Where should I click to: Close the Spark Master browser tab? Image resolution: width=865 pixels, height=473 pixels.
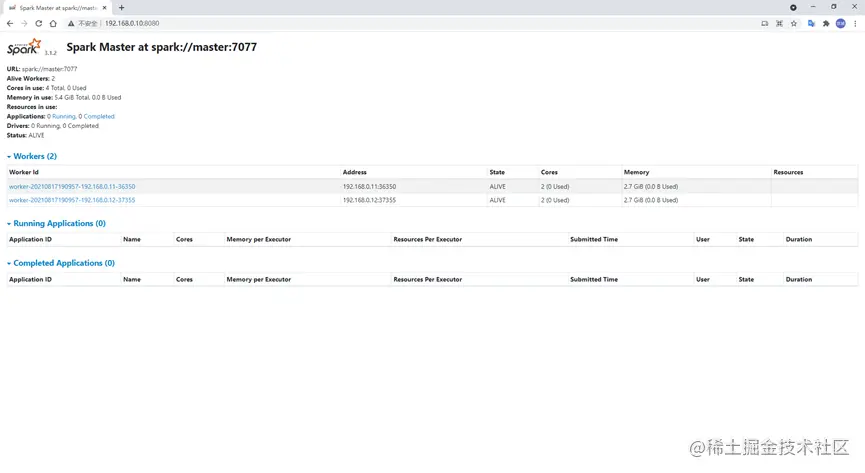coord(104,8)
